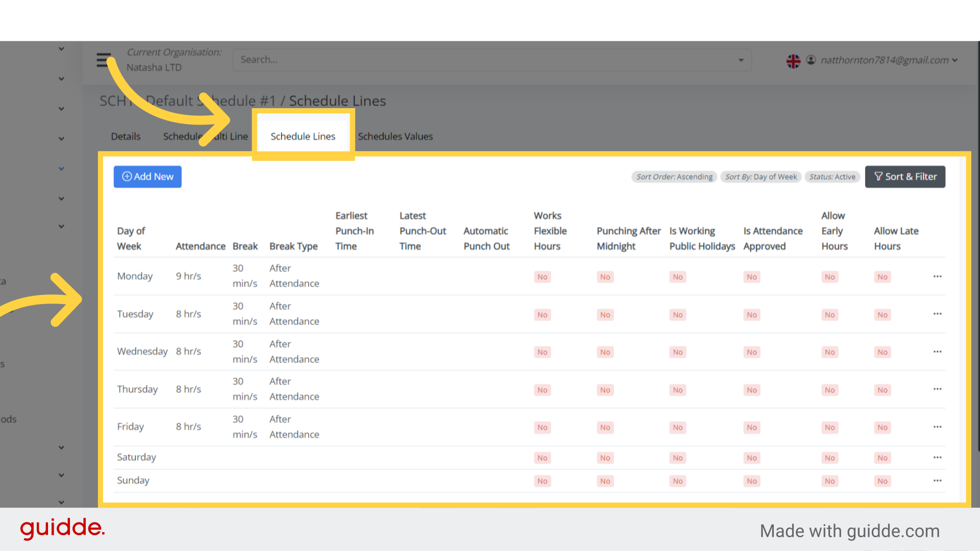The image size is (980, 551).
Task: Click the page's vertical scrollbar
Action: 978,245
